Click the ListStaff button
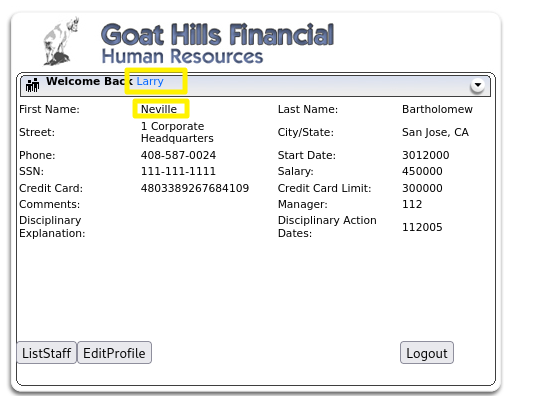 tap(47, 353)
